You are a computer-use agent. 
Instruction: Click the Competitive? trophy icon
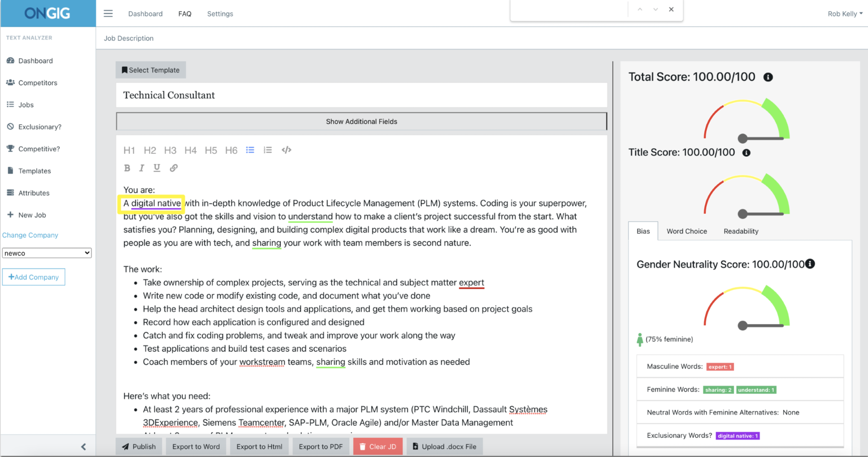click(x=11, y=148)
